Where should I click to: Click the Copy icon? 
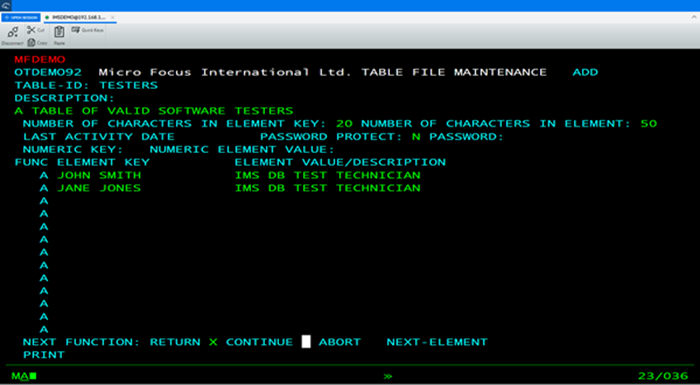[x=31, y=42]
